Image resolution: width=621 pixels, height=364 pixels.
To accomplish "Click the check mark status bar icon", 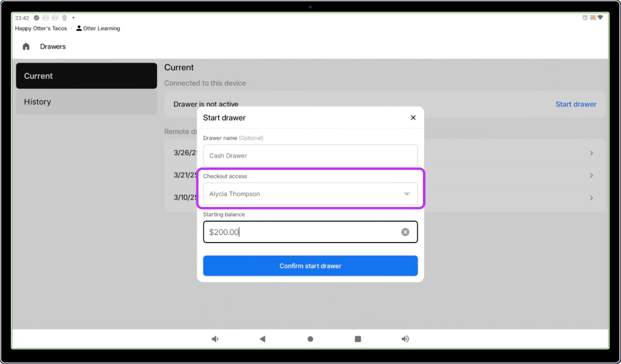I will tap(36, 18).
